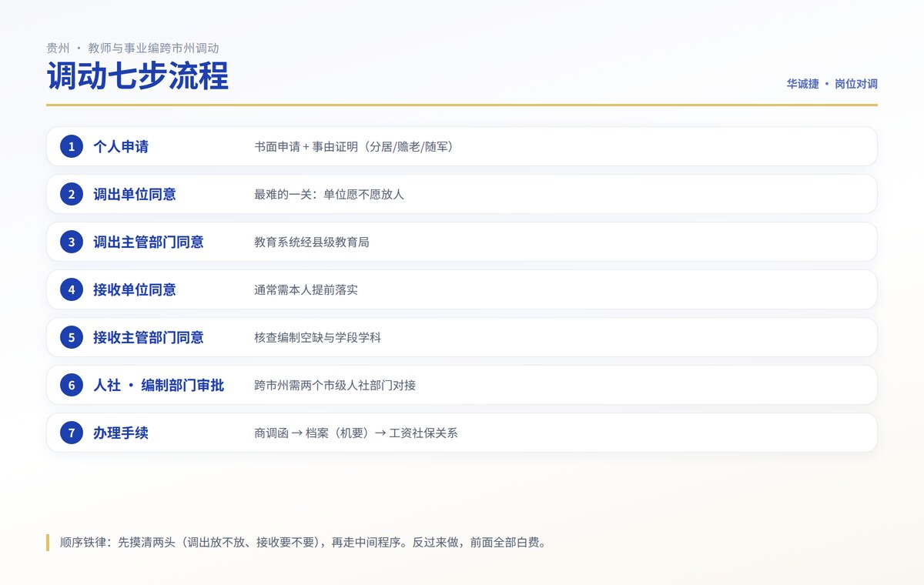The width and height of the screenshot is (924, 585).
Task: Select the 接收单位同意 step title
Action: pyautogui.click(x=135, y=289)
